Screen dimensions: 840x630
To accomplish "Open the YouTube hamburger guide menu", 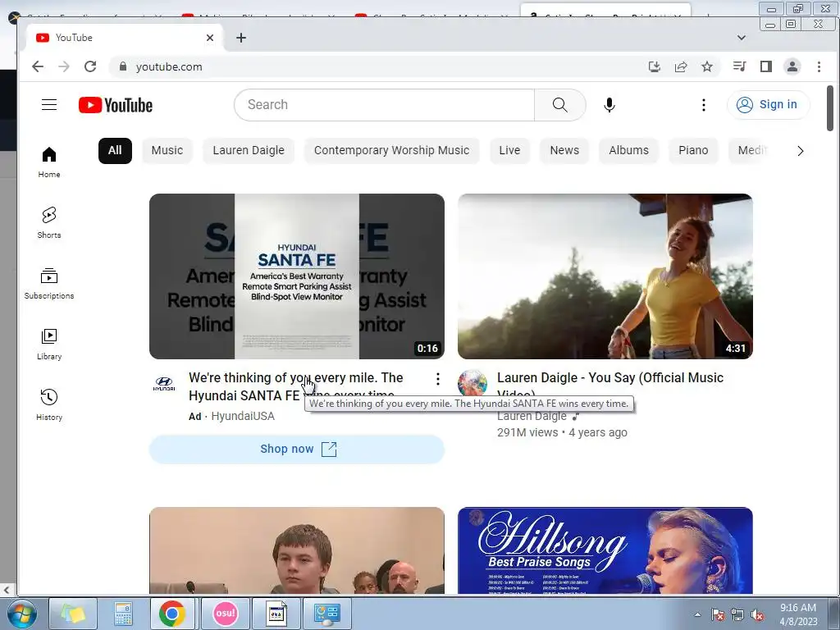I will click(49, 104).
